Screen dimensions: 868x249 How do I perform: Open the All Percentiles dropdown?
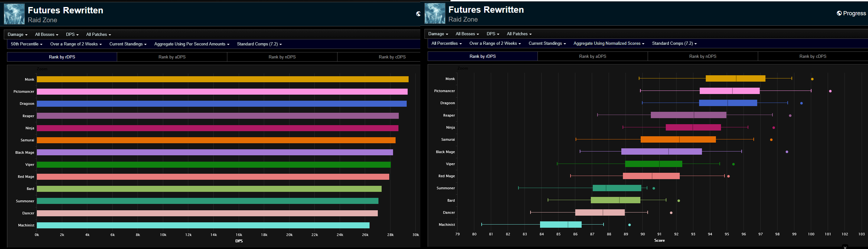[x=446, y=44]
